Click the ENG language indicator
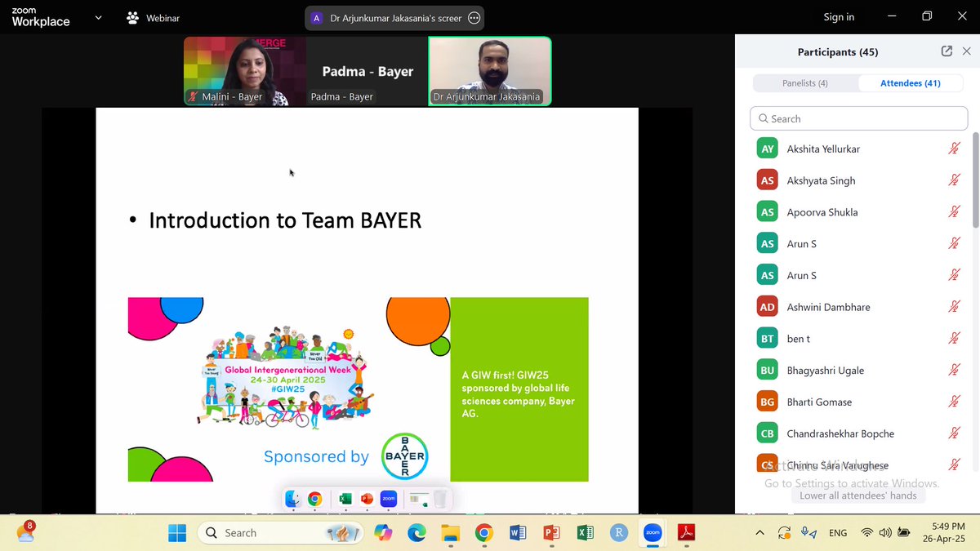 [838, 533]
